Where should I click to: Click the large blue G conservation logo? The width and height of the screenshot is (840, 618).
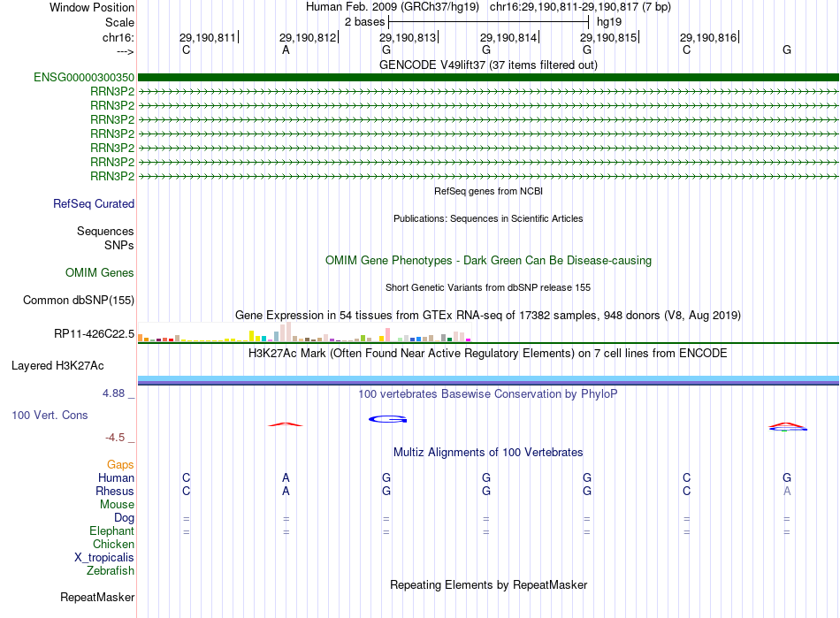[x=388, y=419]
